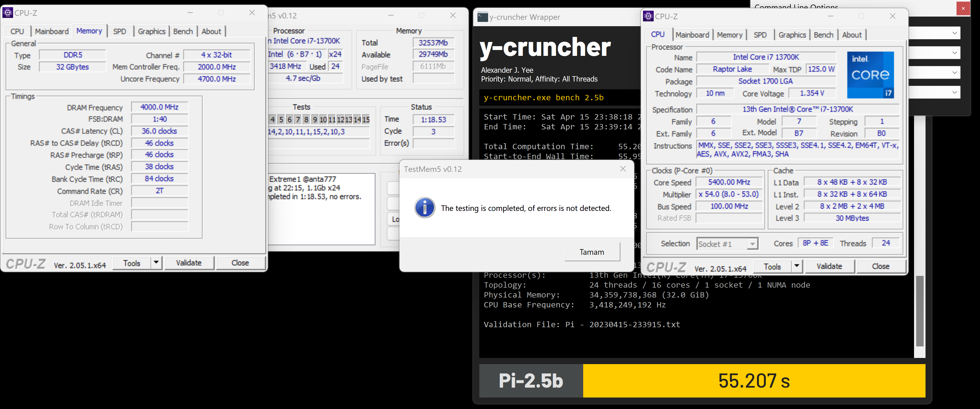Expand third dropdown in Command Line Options window
980x409 pixels.
[x=955, y=72]
